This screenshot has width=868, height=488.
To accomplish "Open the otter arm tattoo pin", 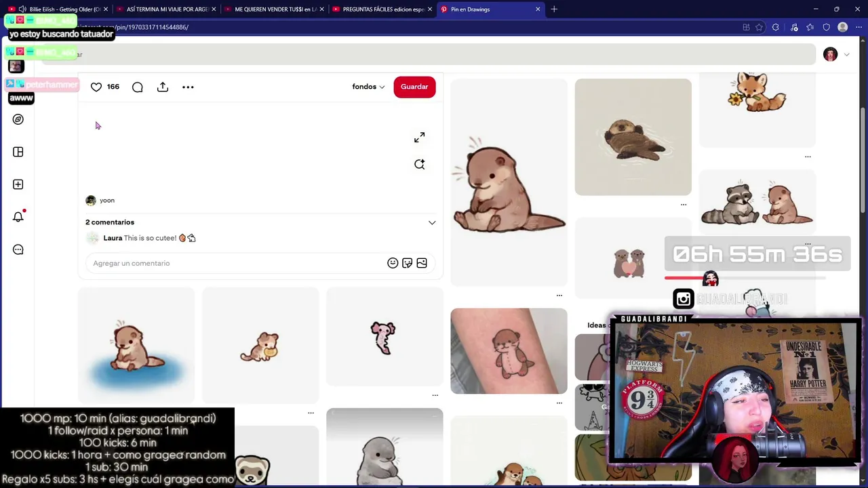I will tap(509, 351).
